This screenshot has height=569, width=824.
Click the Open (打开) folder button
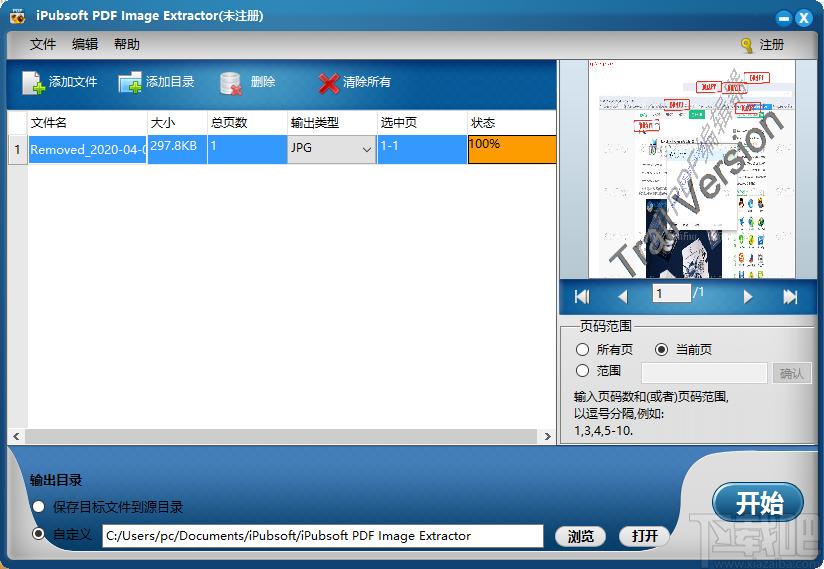click(644, 536)
